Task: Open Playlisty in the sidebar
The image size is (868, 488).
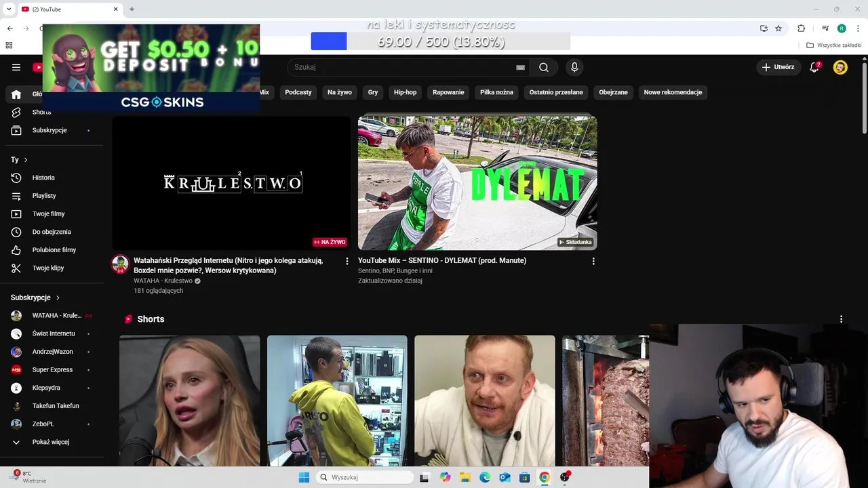Action: pos(54,196)
